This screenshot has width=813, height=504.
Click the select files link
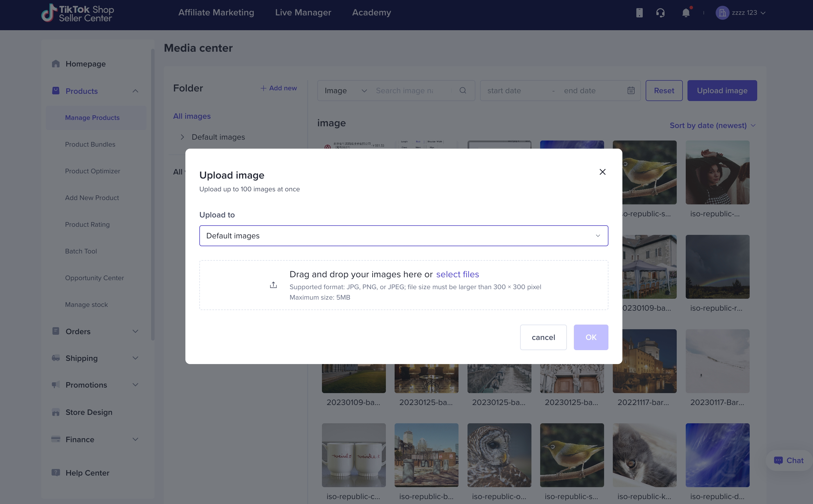tap(457, 274)
